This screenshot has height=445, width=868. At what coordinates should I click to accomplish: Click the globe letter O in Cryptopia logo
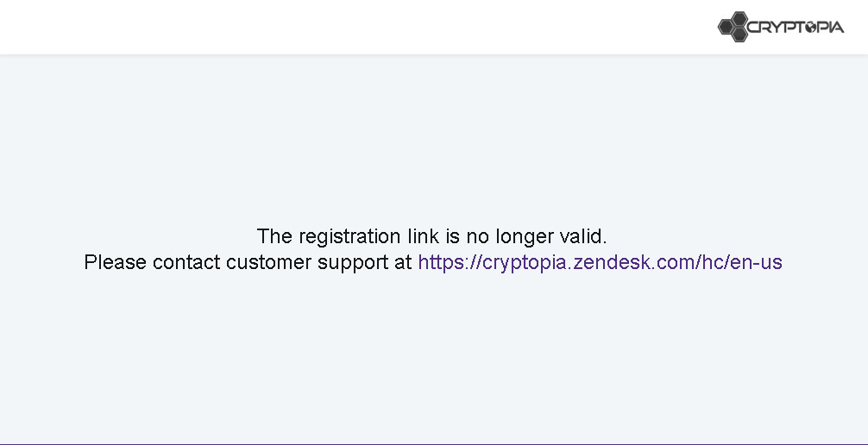pos(810,27)
